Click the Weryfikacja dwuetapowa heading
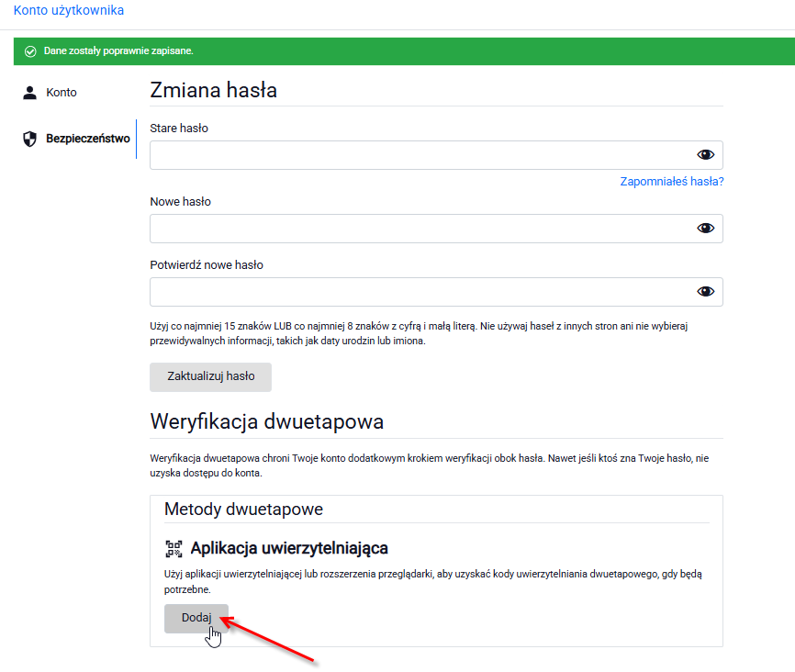The image size is (795, 672). click(267, 422)
